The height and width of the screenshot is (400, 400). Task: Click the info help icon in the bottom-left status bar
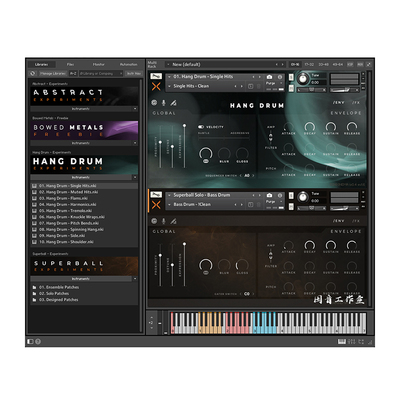pyautogui.click(x=38, y=341)
